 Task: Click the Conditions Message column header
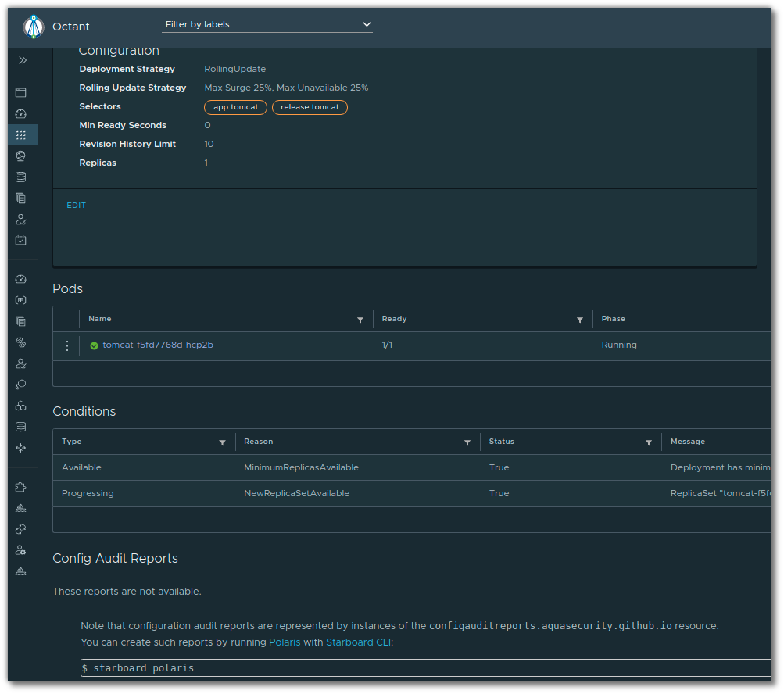688,442
